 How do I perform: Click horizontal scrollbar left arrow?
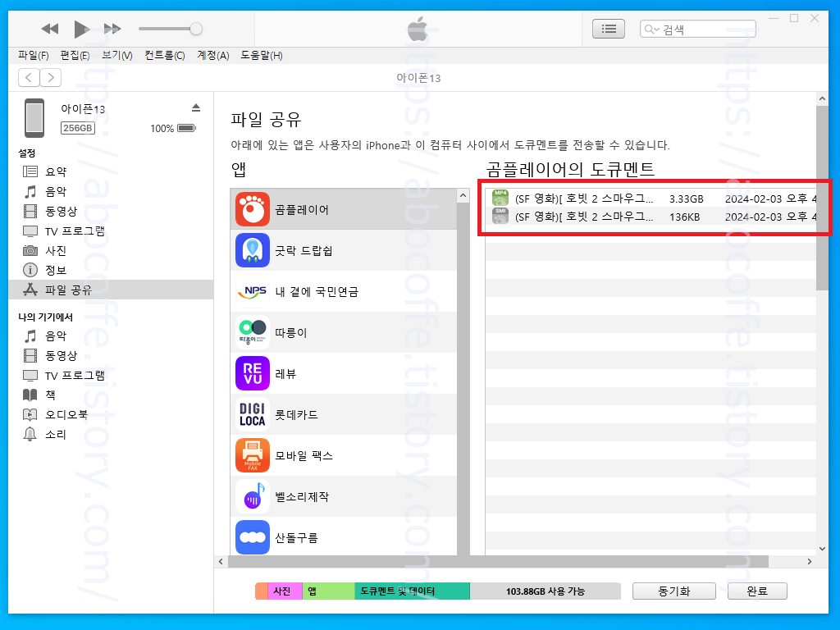pos(221,561)
